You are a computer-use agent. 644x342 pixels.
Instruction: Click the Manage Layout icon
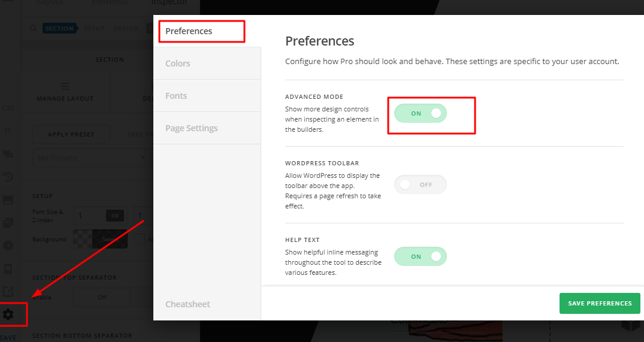click(x=65, y=86)
